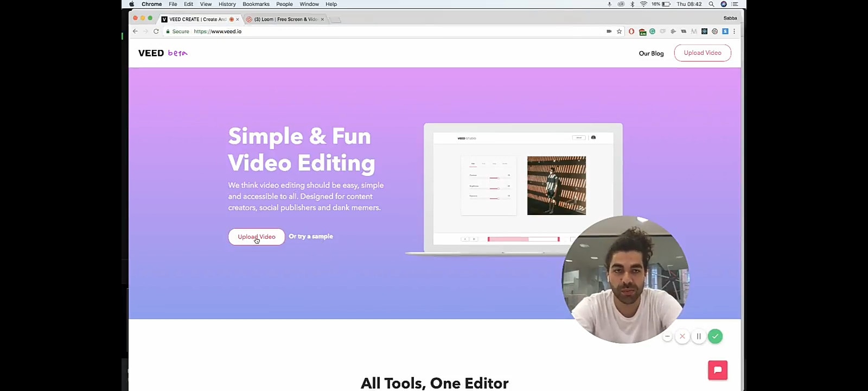Open the View menu

[206, 4]
